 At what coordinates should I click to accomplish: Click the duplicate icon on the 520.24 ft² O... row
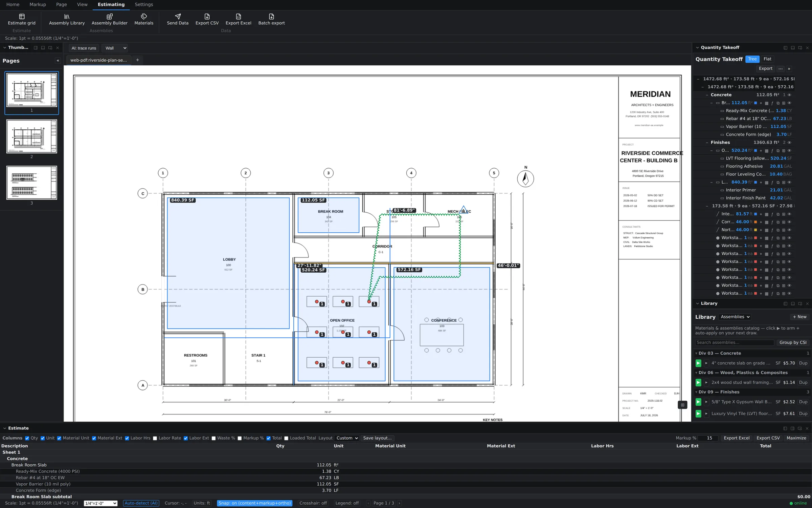778,151
